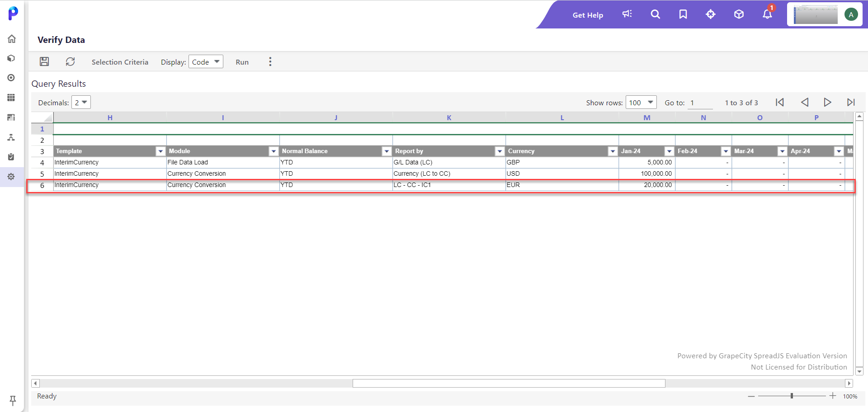The image size is (868, 412).
Task: Select the LC - CC - IC1 cell
Action: click(x=449, y=185)
